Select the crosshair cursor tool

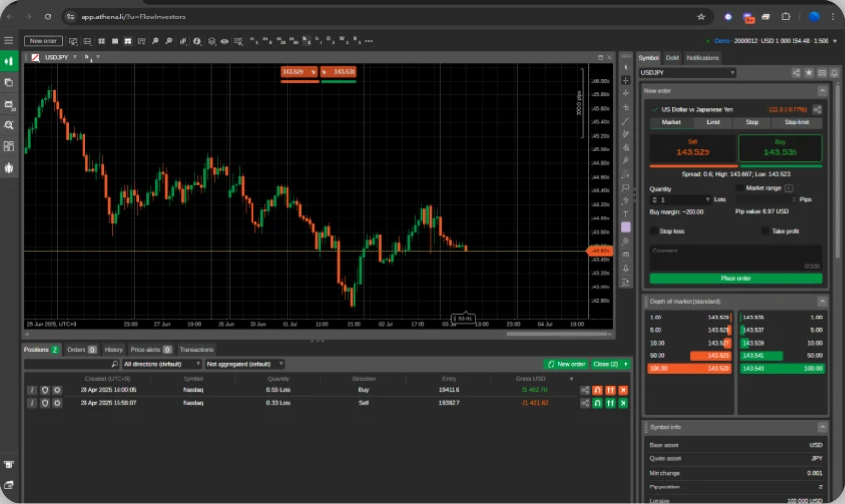coord(625,81)
